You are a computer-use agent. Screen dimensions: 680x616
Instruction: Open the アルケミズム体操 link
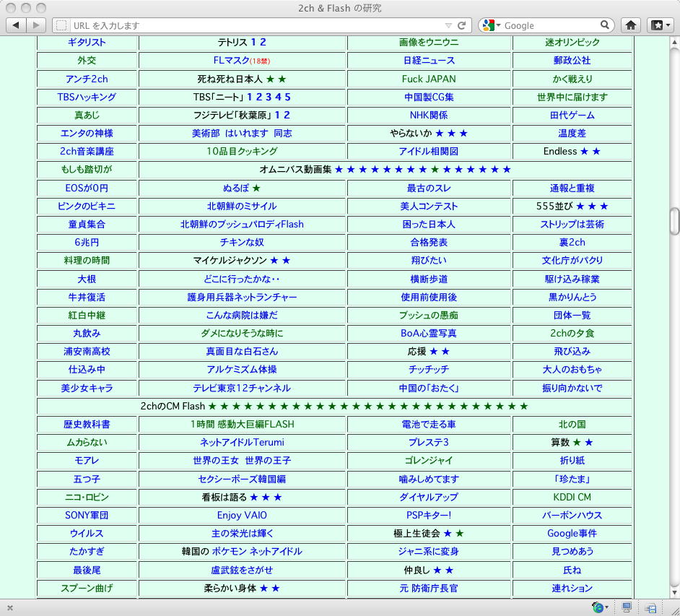coord(242,369)
